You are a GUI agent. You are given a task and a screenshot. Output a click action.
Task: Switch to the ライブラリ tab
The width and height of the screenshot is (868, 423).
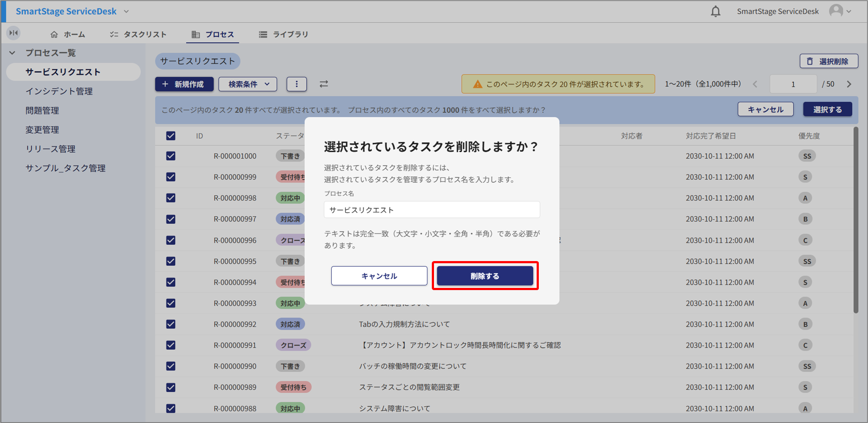pyautogui.click(x=284, y=34)
